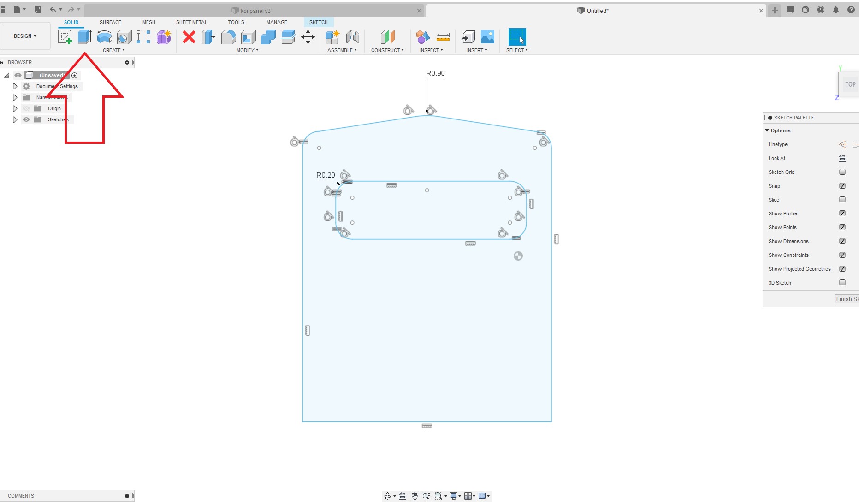859x504 pixels.
Task: Switch to the TOOLS tab
Action: [x=236, y=22]
